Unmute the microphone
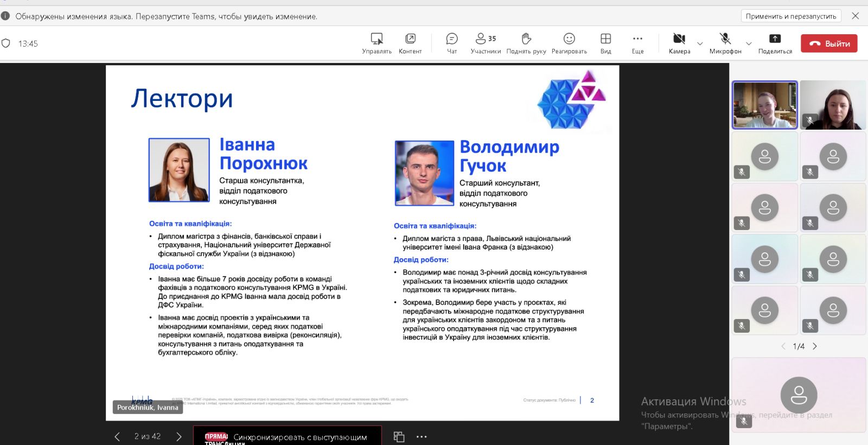 [x=725, y=43]
